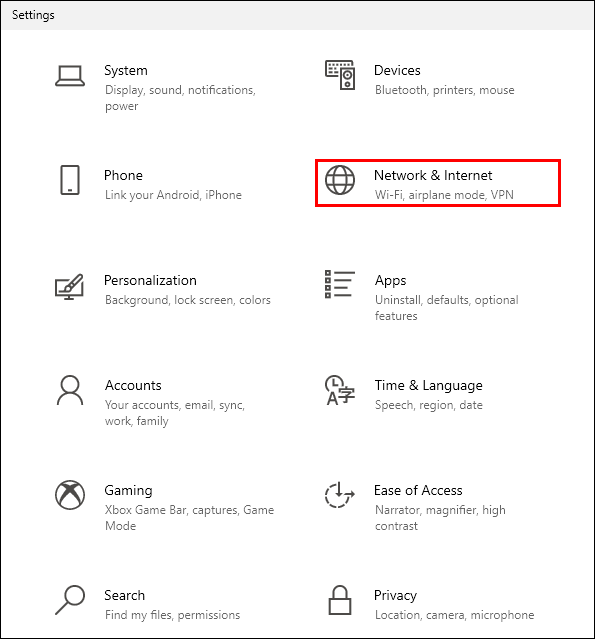This screenshot has width=595, height=639.
Task: Click "Link your Android, iPhone" description
Action: [173, 195]
